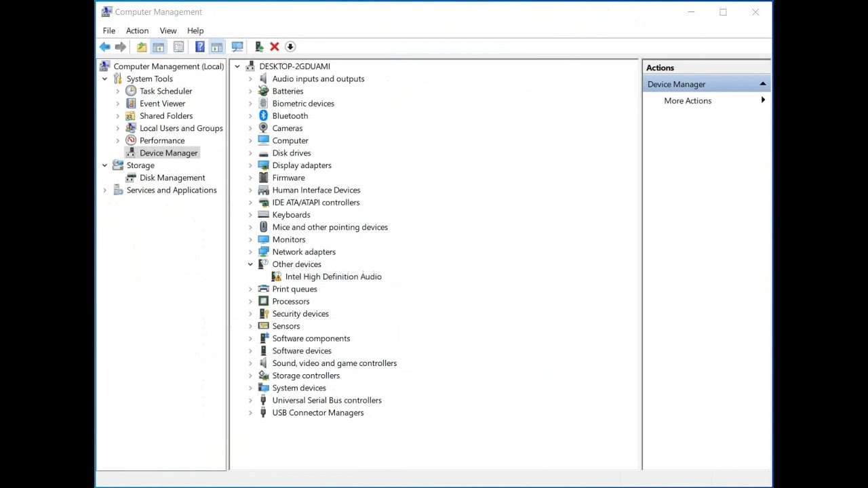Open the Action menu
This screenshot has height=488, width=868.
click(x=137, y=30)
